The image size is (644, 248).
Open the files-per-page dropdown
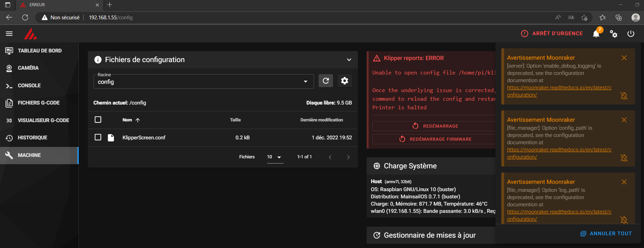pyautogui.click(x=275, y=157)
